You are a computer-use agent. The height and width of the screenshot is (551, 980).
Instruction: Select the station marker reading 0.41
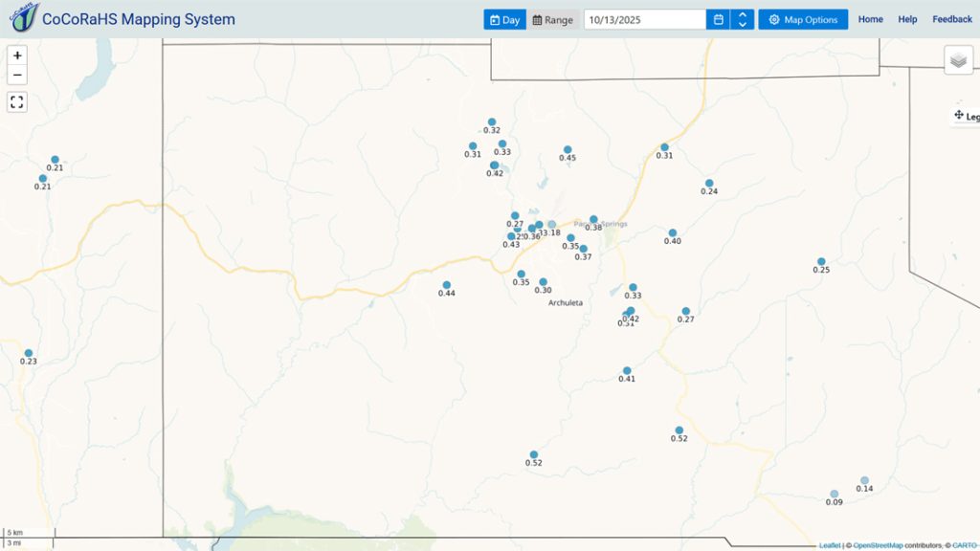627,371
